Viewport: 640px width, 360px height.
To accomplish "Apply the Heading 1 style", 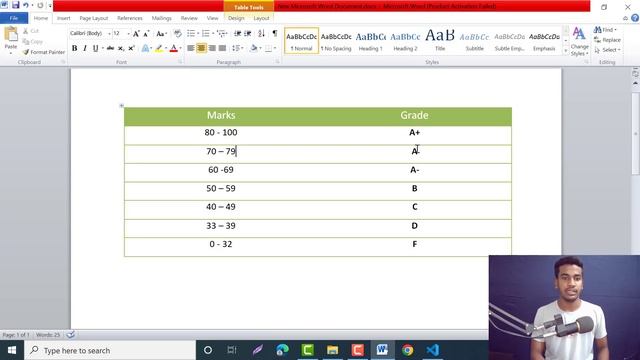I will click(x=371, y=41).
